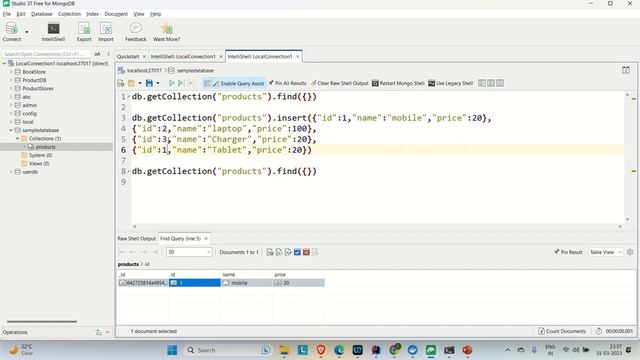Open the Table View dropdown
Image resolution: width=640 pixels, height=360 pixels.
[606, 252]
